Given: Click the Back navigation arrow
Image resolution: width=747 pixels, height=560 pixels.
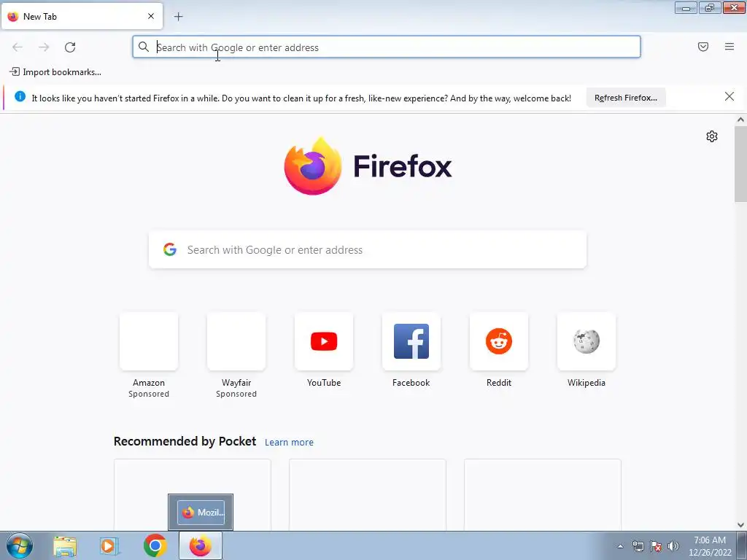Looking at the screenshot, I should point(18,47).
